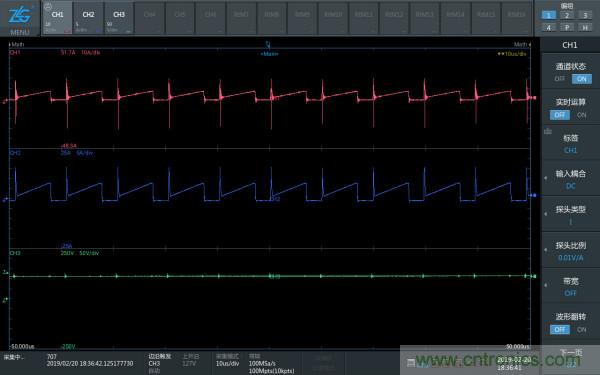Set waveform invert toggle to OFF
Screen dimensions: 600x375
[x=559, y=329]
